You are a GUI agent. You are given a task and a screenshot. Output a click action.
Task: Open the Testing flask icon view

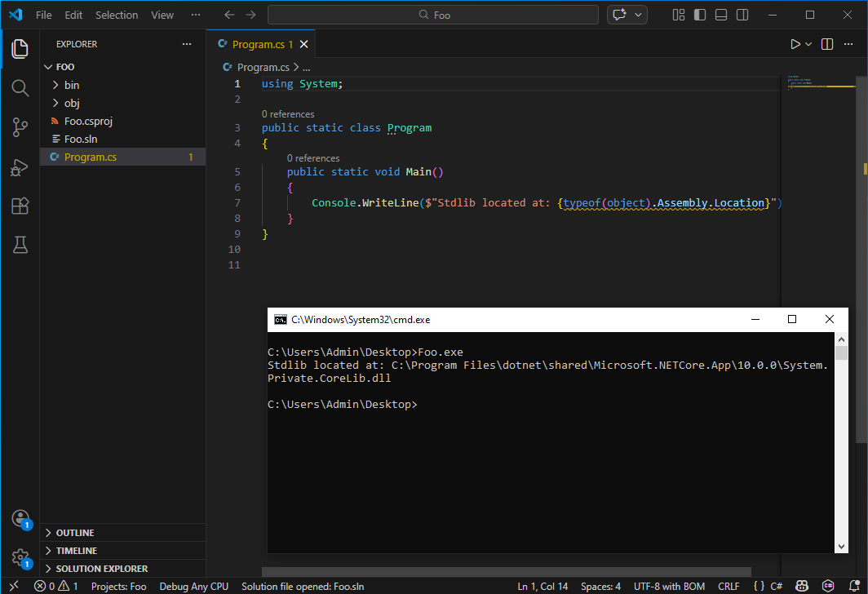[x=20, y=245]
